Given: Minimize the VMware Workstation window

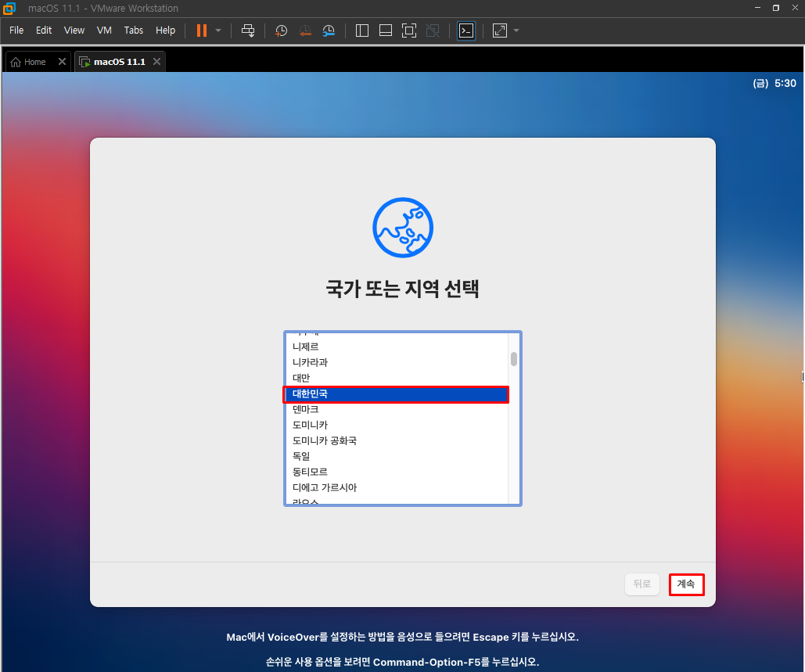Looking at the screenshot, I should [x=757, y=8].
